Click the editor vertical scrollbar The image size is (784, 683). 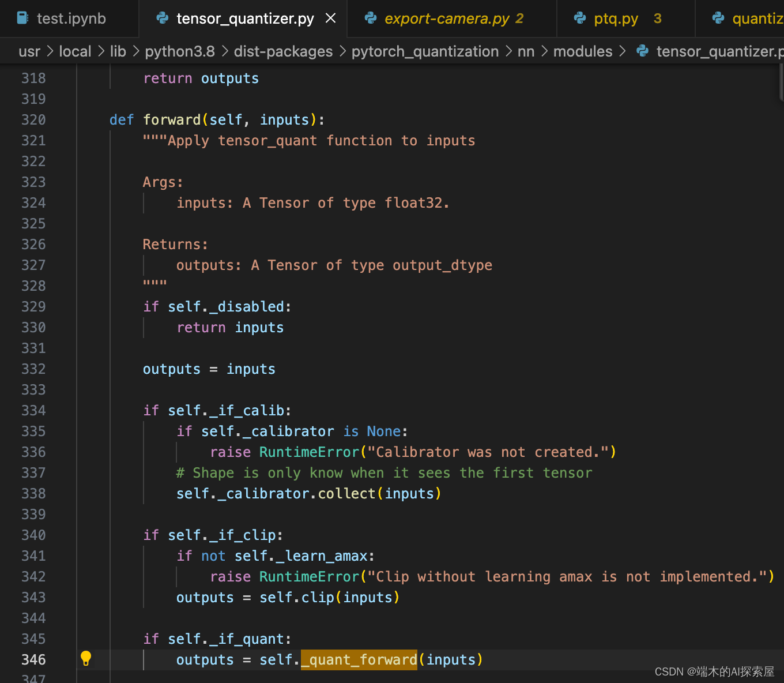[781, 82]
